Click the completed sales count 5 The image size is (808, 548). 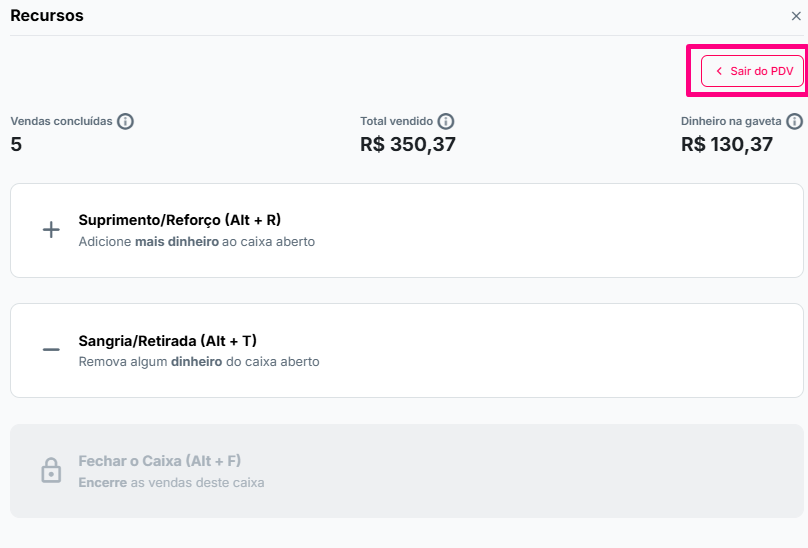coord(16,144)
